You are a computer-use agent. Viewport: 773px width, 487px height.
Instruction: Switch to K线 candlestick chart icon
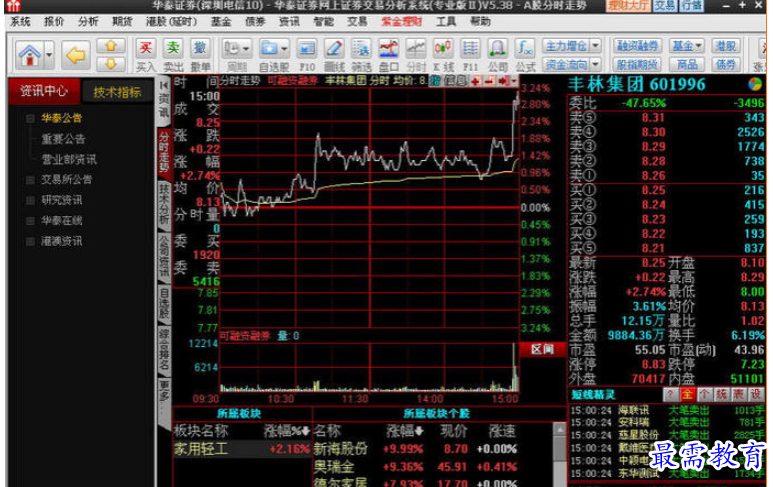(x=443, y=48)
